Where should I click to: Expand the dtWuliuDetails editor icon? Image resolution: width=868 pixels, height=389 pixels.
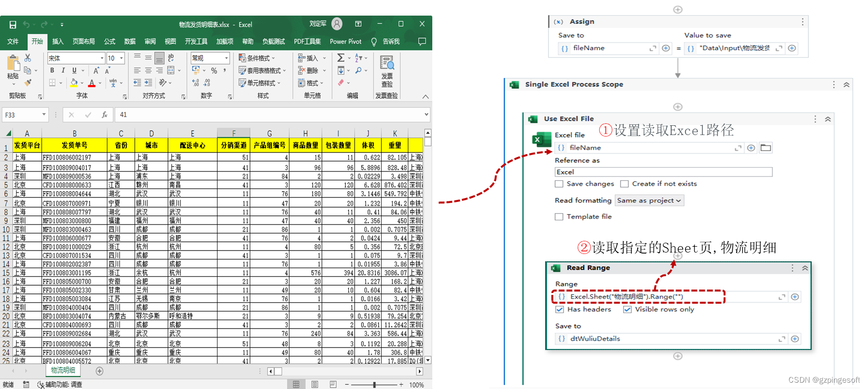click(782, 339)
